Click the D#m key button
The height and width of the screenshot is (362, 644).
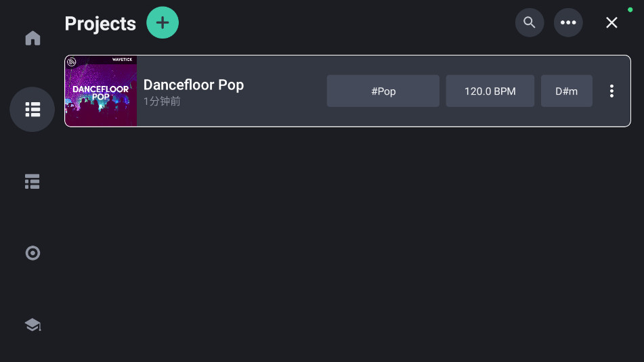[x=566, y=91]
